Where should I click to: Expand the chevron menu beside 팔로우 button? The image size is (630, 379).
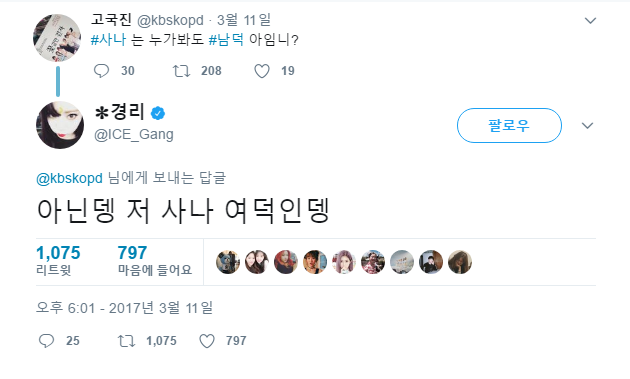click(x=587, y=126)
